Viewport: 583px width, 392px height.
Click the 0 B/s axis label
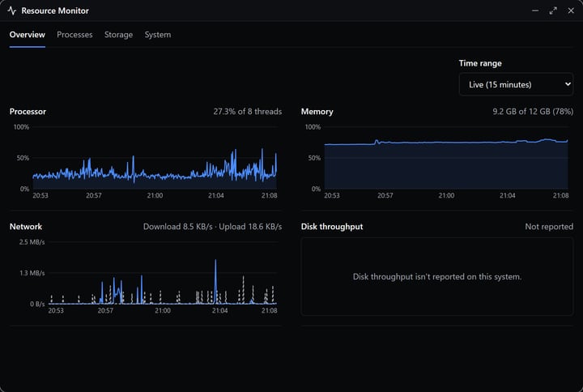pos(37,304)
